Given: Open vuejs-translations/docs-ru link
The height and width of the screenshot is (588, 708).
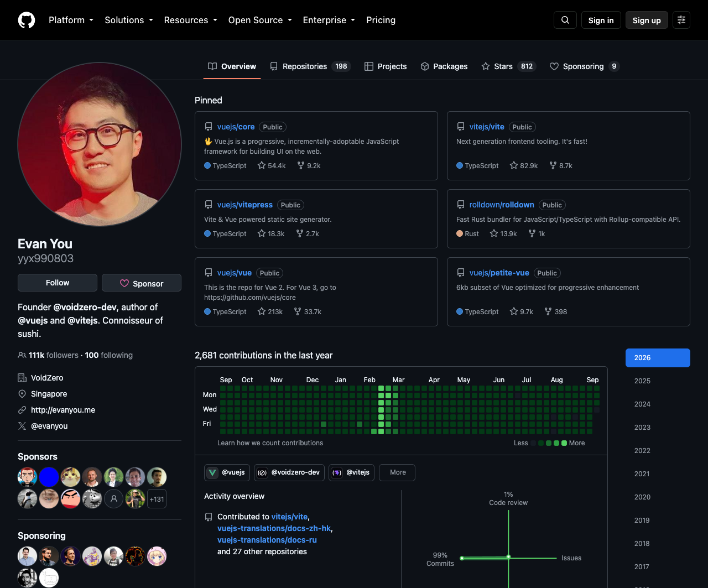Looking at the screenshot, I should (267, 540).
